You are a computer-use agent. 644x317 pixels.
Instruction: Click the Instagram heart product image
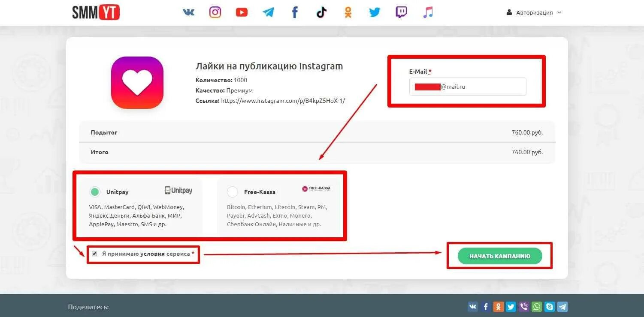pyautogui.click(x=137, y=83)
